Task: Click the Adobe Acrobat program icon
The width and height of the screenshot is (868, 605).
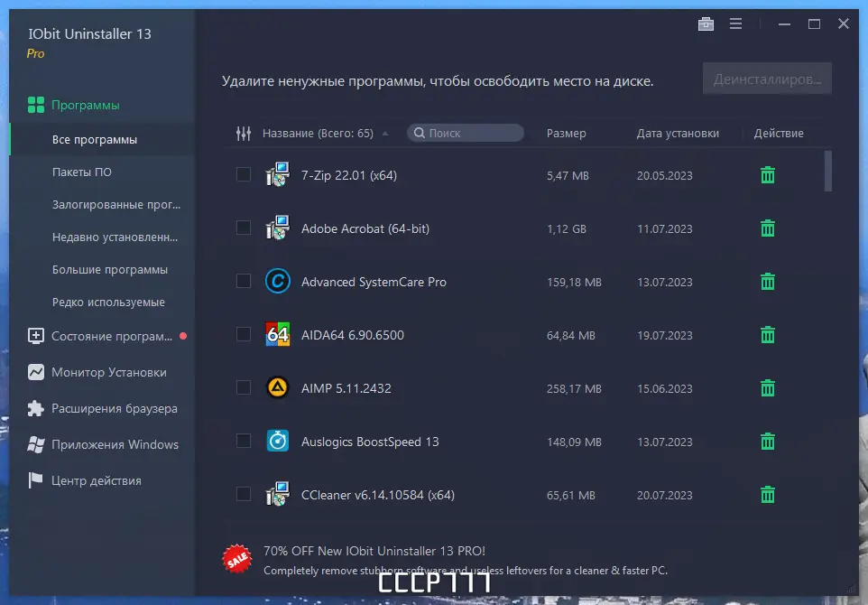Action: pyautogui.click(x=277, y=228)
